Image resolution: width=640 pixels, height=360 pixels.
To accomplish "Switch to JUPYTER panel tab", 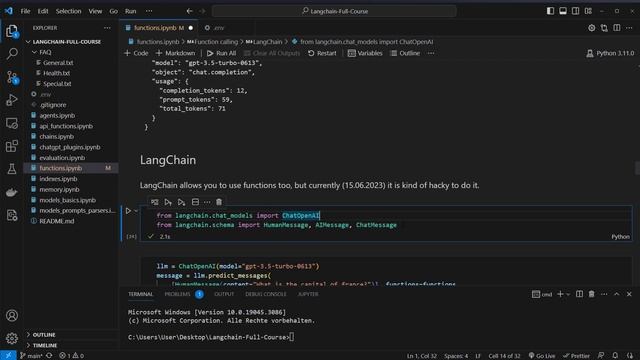I will click(x=308, y=294).
